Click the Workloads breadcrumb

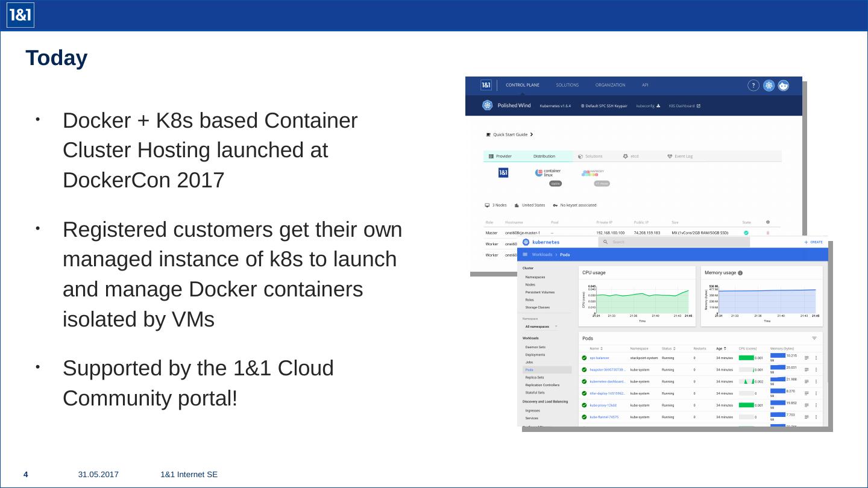pos(542,255)
